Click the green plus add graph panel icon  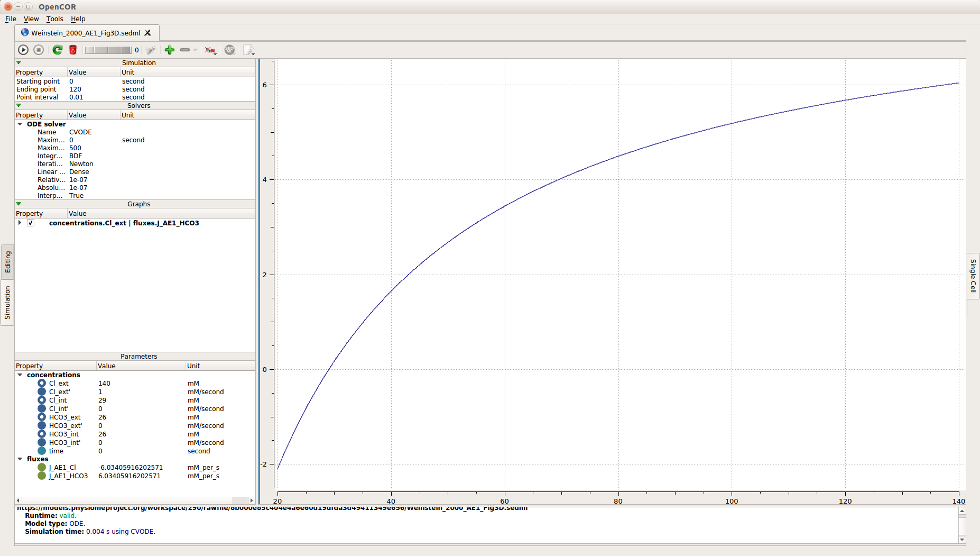[x=169, y=50]
